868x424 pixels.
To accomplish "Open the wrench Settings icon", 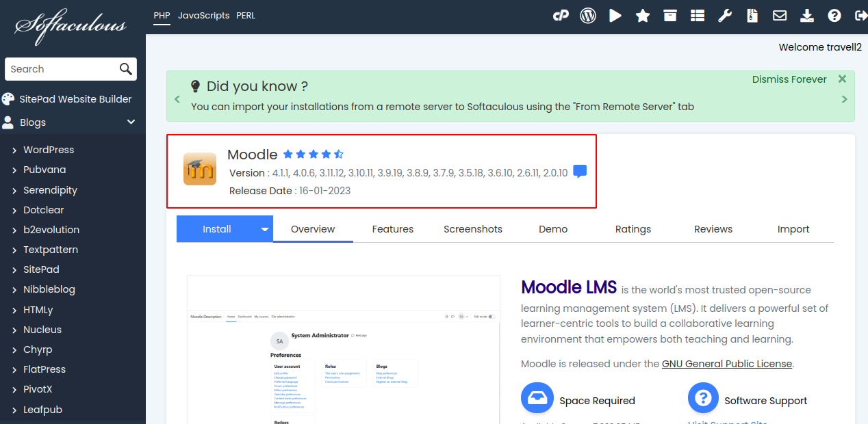I will (x=725, y=15).
